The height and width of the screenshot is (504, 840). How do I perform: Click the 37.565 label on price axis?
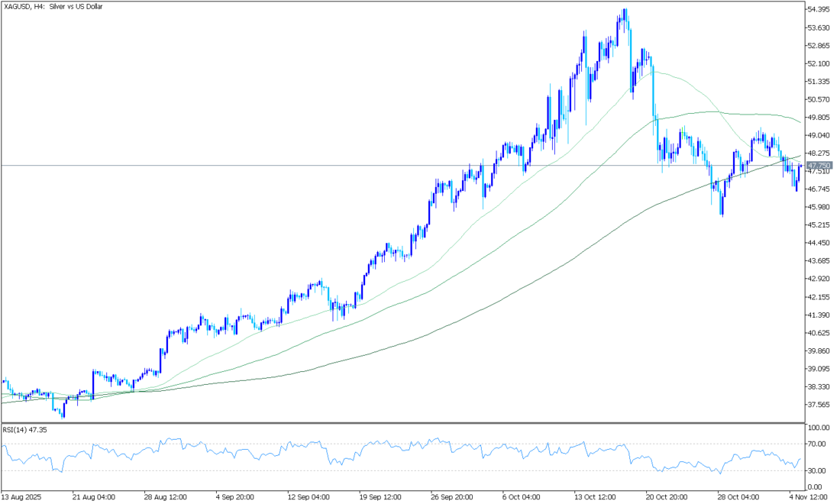[x=819, y=405]
